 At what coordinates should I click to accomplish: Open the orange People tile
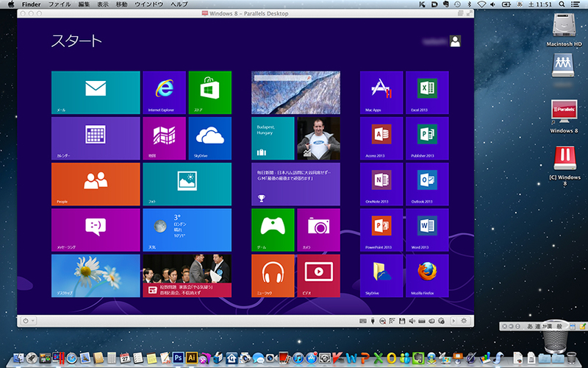pyautogui.click(x=96, y=184)
